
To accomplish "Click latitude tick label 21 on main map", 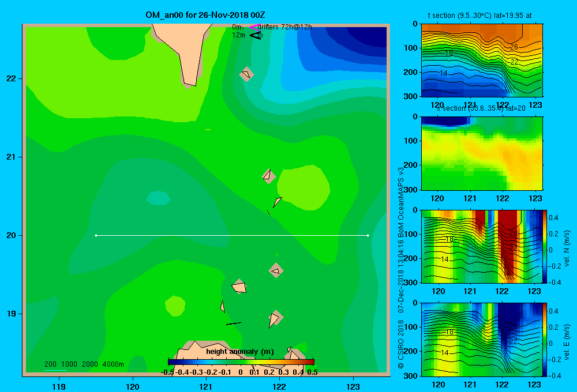I will (12, 157).
